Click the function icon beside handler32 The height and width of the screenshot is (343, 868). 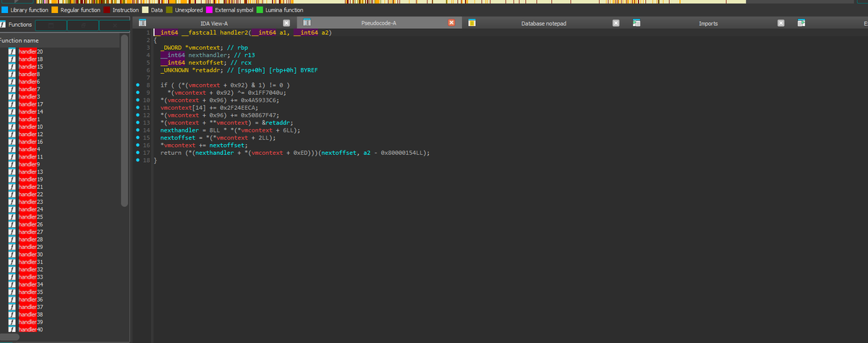tap(12, 269)
